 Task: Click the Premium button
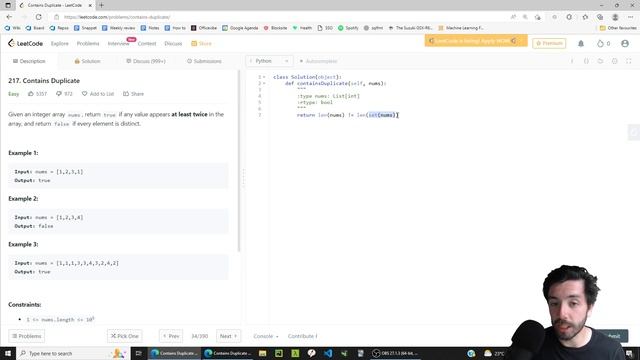(549, 43)
